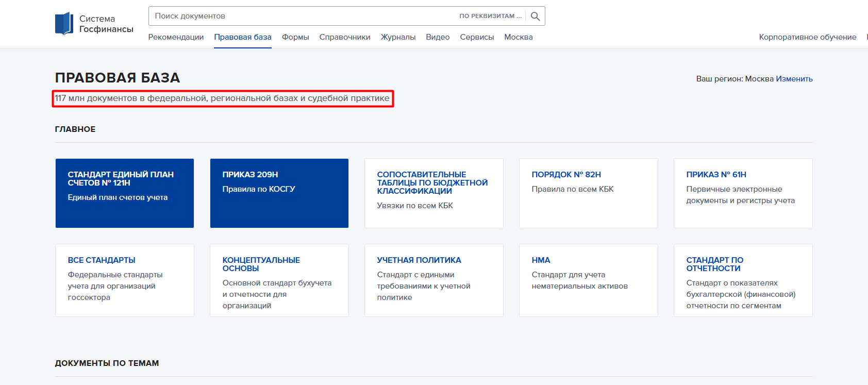Open the Стандарт по отчетности card
The height and width of the screenshot is (385, 868).
(x=743, y=280)
